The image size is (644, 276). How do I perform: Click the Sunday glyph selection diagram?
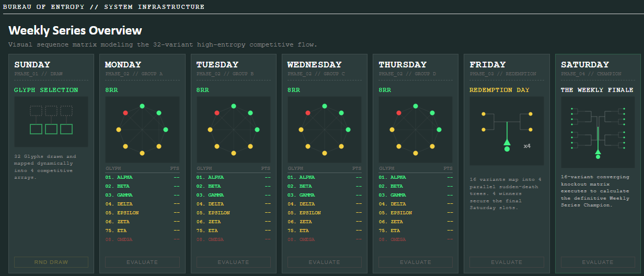coord(51,121)
